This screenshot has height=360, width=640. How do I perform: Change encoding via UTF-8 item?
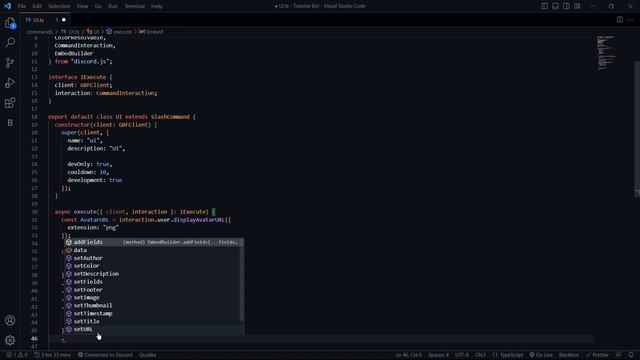[462, 355]
